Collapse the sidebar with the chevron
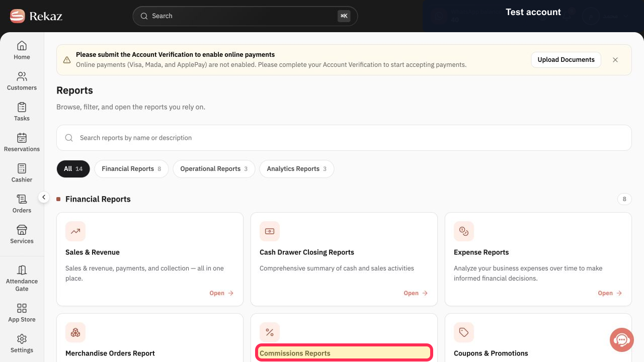Screen dimensions: 644x362 coord(44,198)
